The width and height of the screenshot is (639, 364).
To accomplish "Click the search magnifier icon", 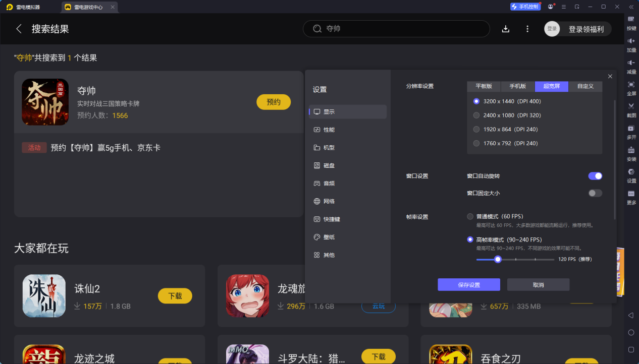I will pyautogui.click(x=317, y=29).
